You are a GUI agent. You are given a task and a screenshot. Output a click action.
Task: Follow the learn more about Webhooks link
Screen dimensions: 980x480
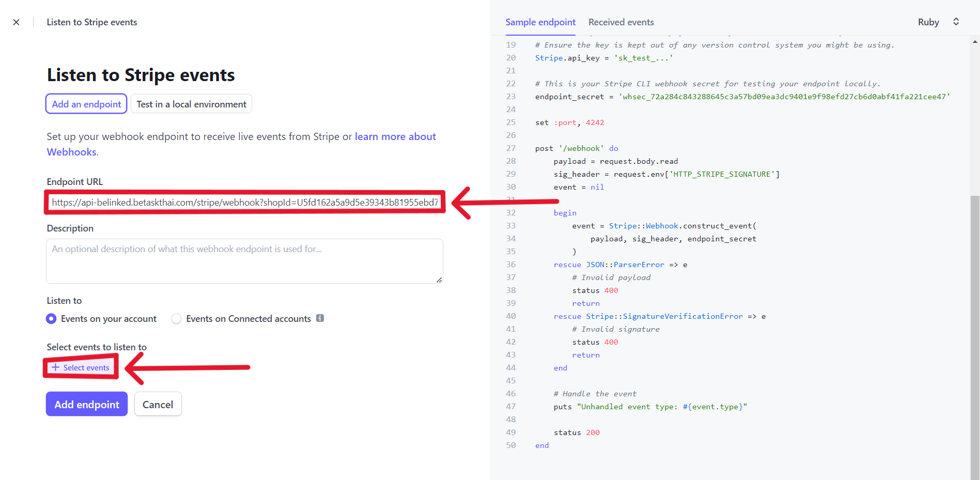pyautogui.click(x=395, y=137)
